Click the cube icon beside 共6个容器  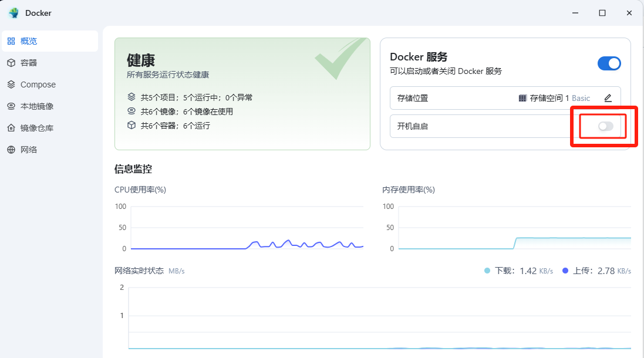132,125
